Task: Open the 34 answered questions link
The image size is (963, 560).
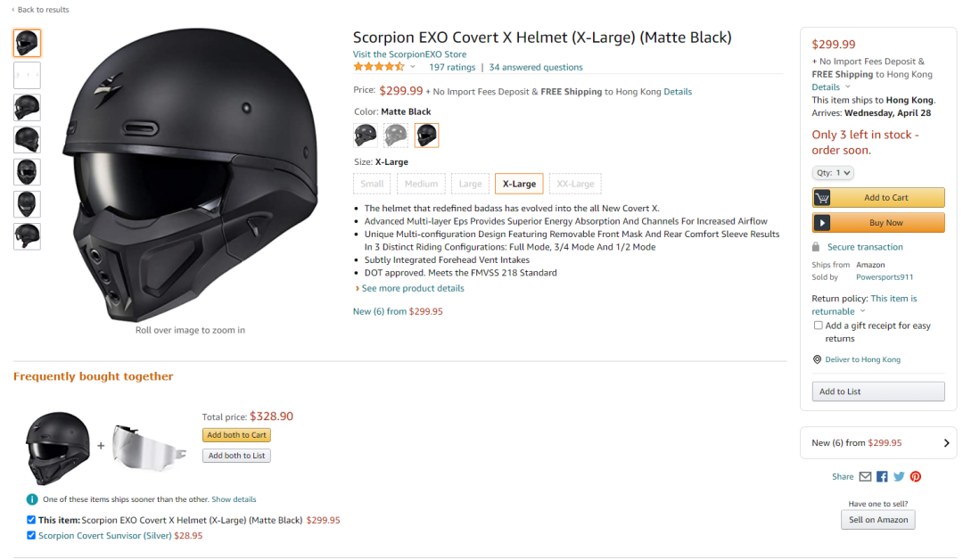Action: click(x=536, y=67)
